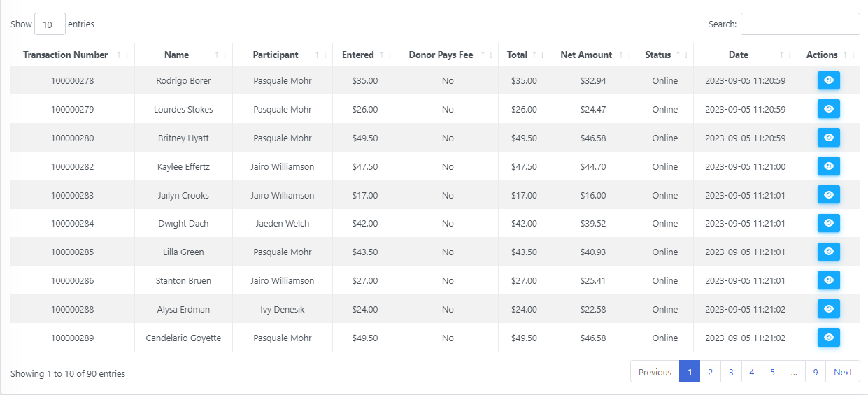868x395 pixels.
Task: View details of Britney Hyatt transaction
Action: (x=829, y=138)
